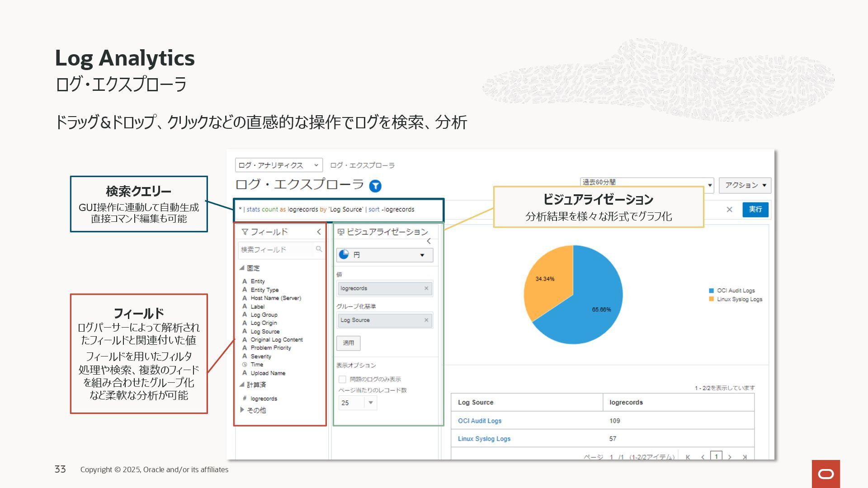Click the ログ・エクスプローラ breadcrumb
Screen dimensions: 868x488
pos(363,165)
